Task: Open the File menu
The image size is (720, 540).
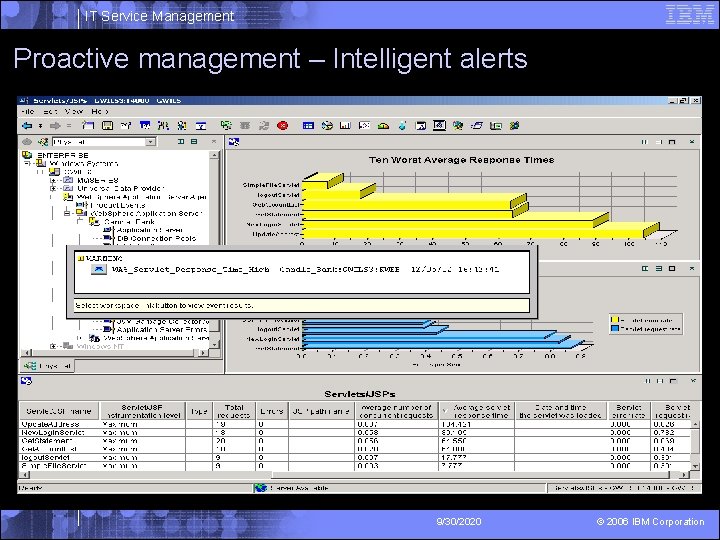Action: coord(28,111)
